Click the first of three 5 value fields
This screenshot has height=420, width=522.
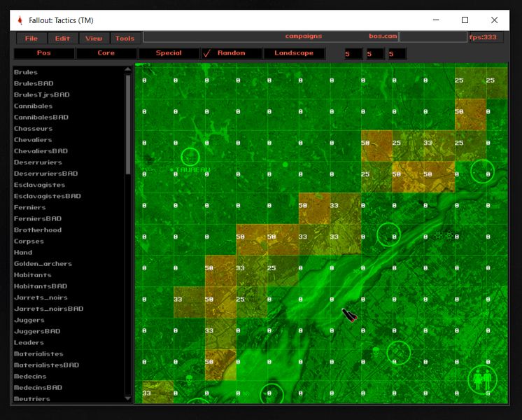pyautogui.click(x=353, y=54)
